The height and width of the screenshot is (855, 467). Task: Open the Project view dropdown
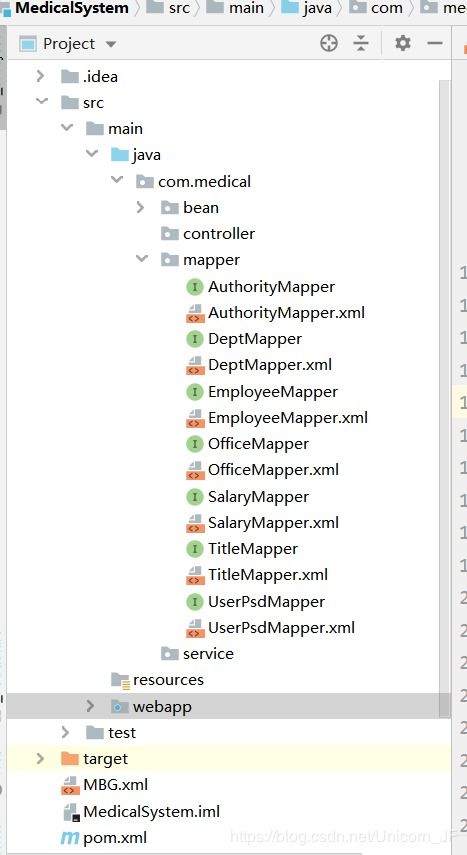111,44
